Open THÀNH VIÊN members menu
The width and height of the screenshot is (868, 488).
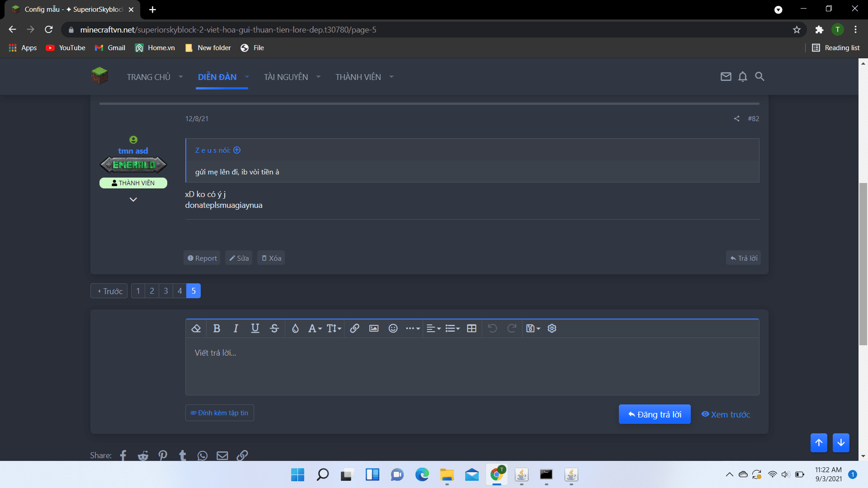(x=358, y=77)
